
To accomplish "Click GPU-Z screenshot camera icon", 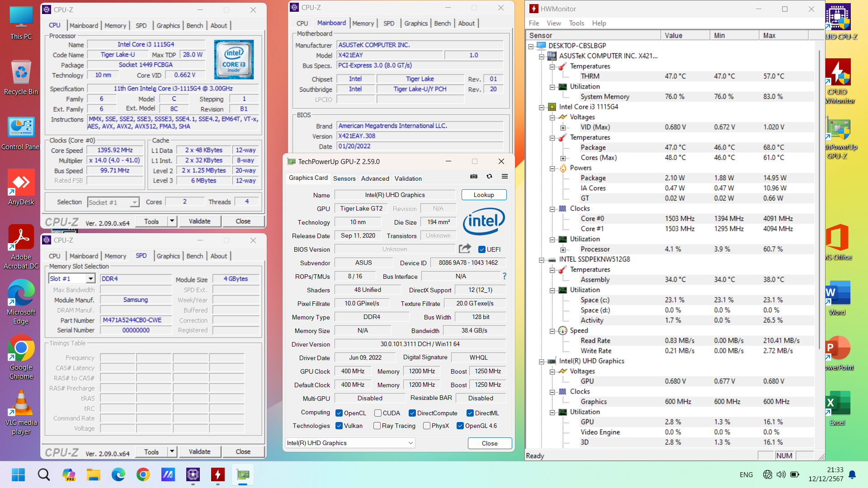I will click(474, 177).
